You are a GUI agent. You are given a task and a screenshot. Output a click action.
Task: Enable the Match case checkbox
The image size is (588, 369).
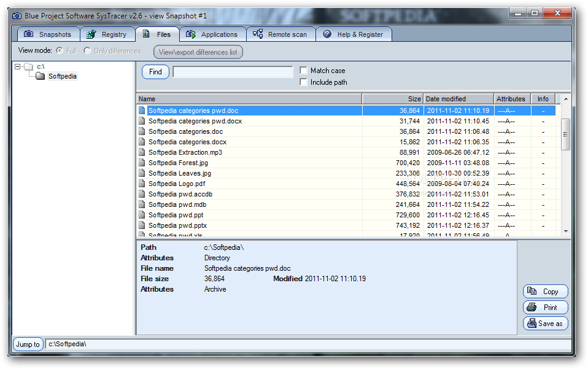(303, 70)
